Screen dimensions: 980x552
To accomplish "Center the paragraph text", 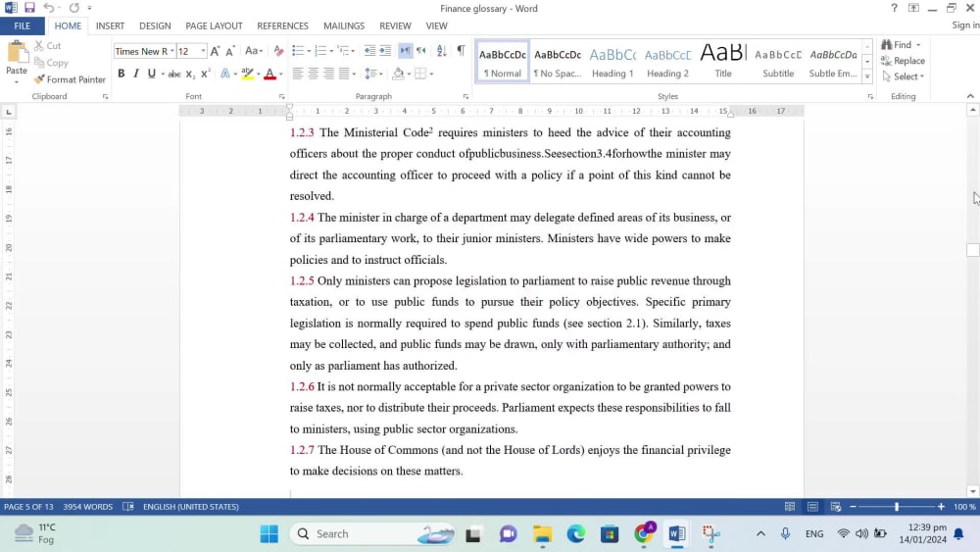I will (314, 74).
